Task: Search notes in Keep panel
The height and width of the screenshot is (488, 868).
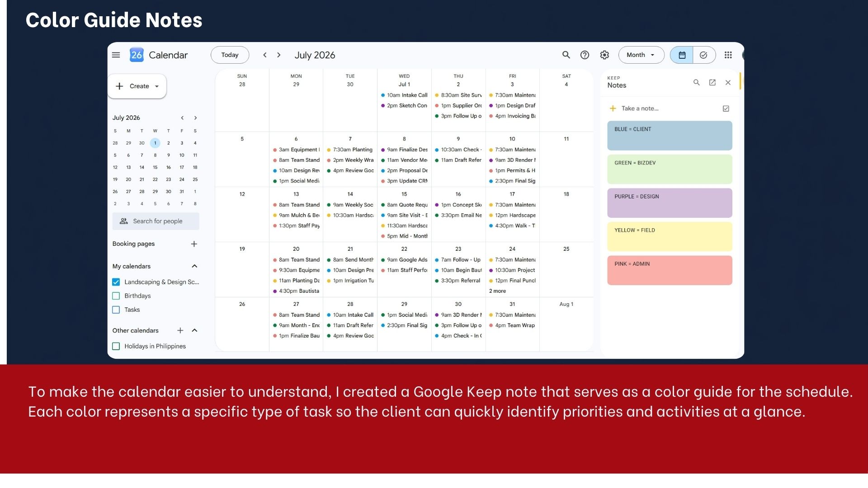Action: click(696, 82)
